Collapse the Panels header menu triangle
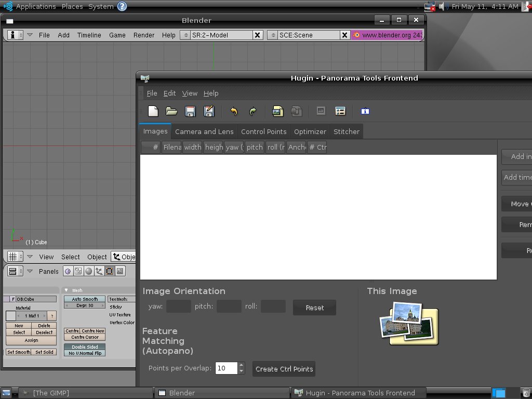 coord(30,271)
